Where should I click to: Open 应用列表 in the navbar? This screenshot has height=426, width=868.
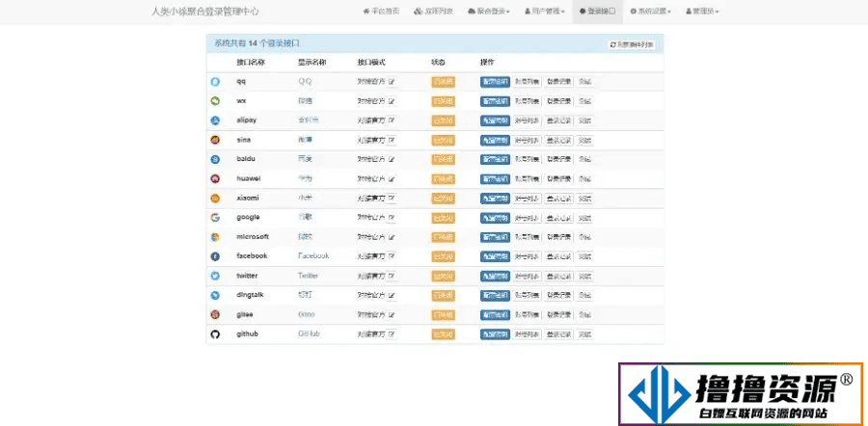click(x=433, y=11)
